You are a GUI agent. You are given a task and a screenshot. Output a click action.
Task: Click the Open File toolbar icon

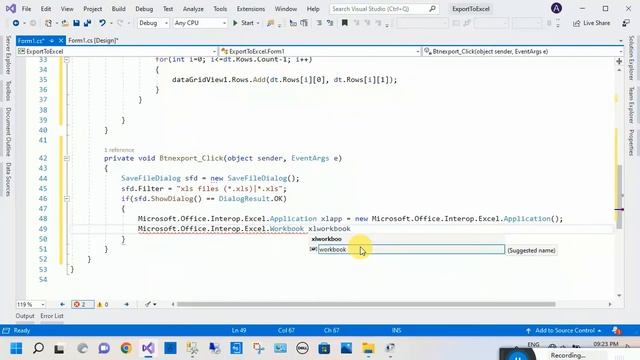click(65, 23)
